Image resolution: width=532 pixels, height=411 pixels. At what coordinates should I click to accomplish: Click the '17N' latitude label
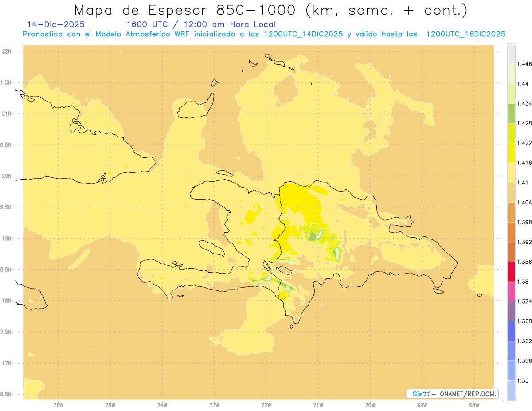click(x=6, y=363)
